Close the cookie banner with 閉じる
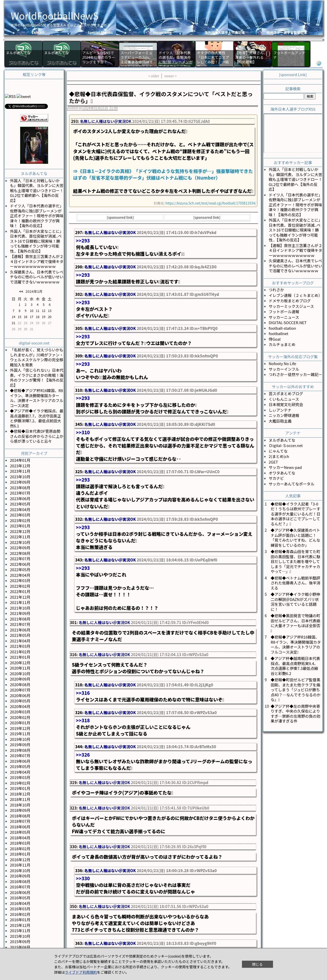The width and height of the screenshot is (327, 980). [257, 964]
